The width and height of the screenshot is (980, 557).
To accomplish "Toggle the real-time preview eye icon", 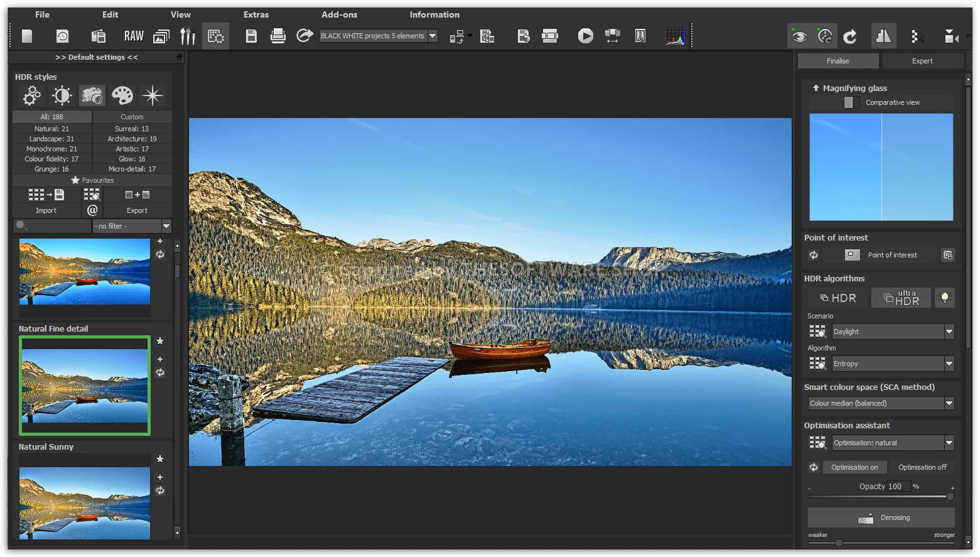I will click(x=799, y=36).
